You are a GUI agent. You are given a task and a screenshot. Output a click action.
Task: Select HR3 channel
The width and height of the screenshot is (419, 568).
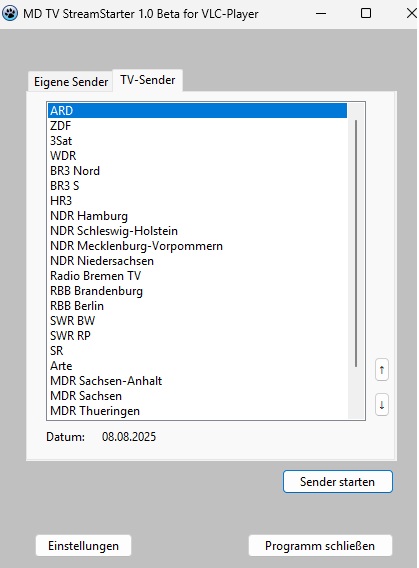(x=197, y=201)
